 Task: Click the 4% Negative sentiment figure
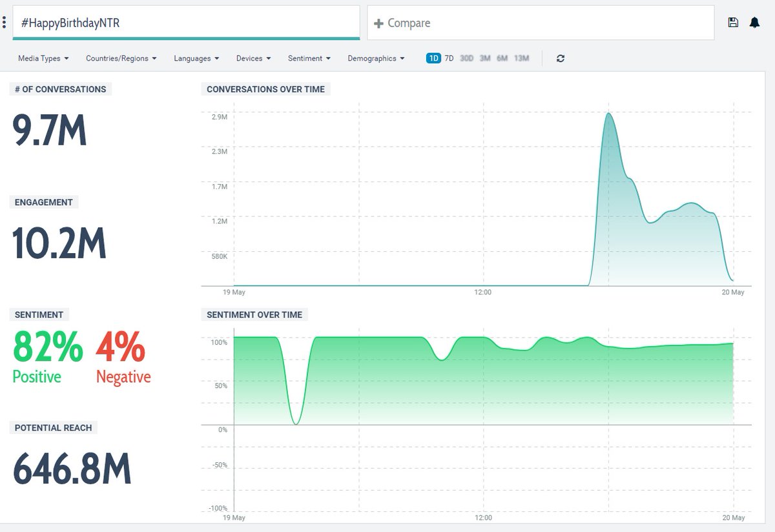pyautogui.click(x=120, y=347)
